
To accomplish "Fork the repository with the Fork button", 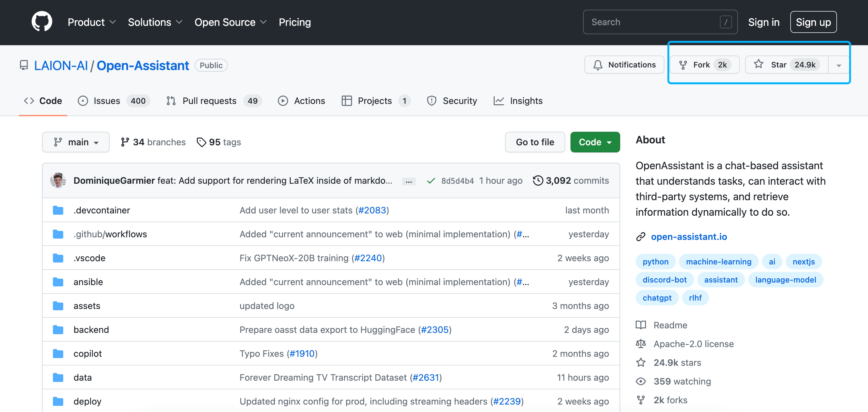I will click(705, 65).
